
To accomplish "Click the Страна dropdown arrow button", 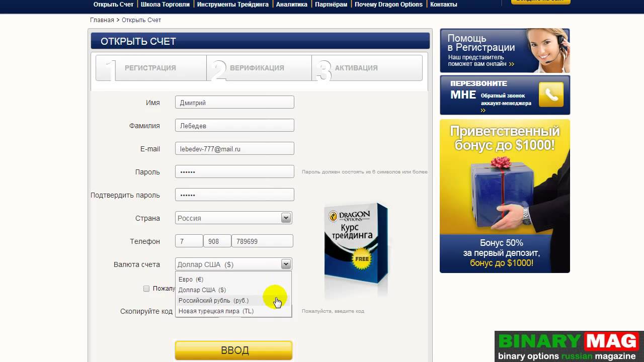I will coord(286,218).
